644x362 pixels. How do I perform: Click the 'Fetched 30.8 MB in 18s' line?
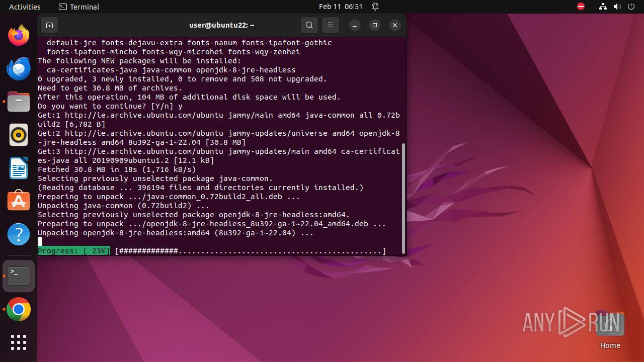tap(117, 169)
